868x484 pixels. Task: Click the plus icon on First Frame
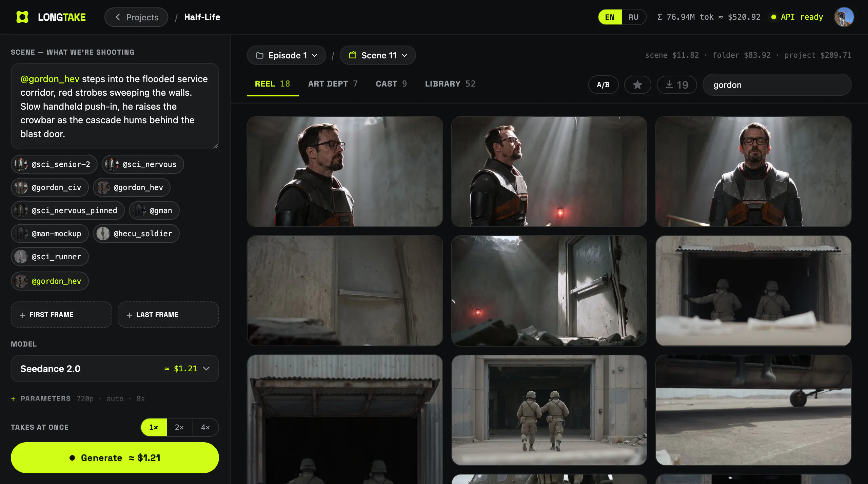[23, 315]
